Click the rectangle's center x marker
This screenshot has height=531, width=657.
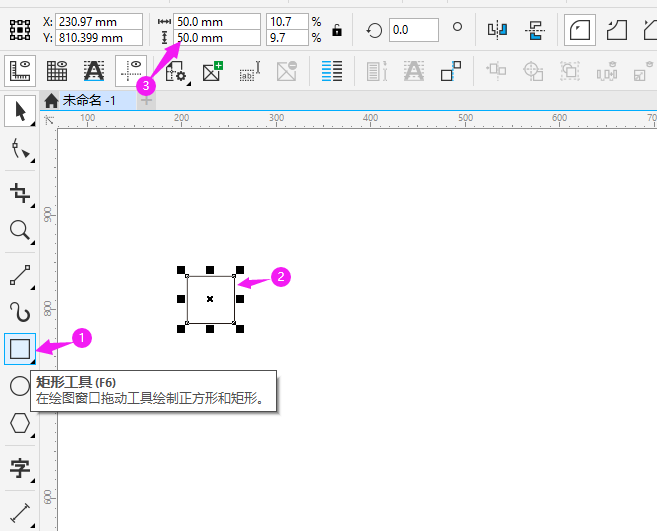point(210,299)
